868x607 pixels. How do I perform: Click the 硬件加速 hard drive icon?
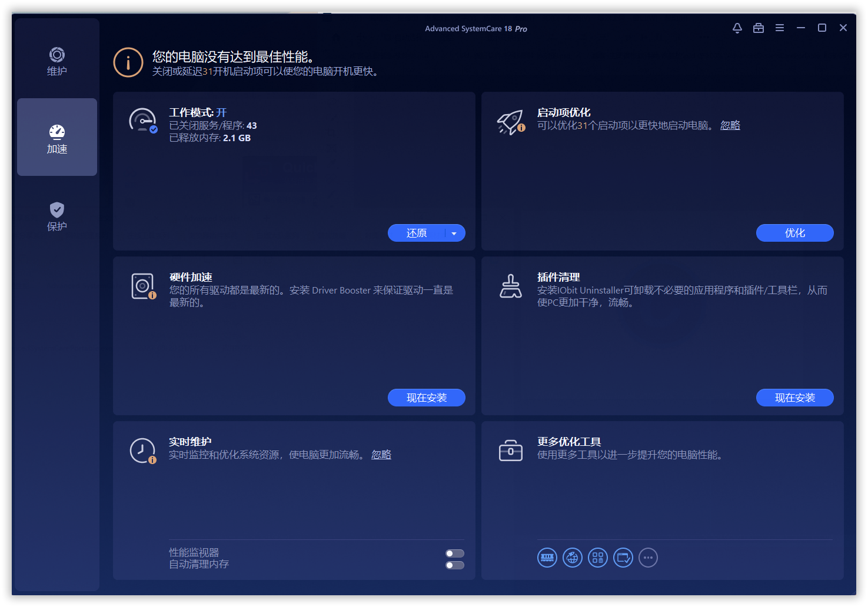(x=144, y=286)
